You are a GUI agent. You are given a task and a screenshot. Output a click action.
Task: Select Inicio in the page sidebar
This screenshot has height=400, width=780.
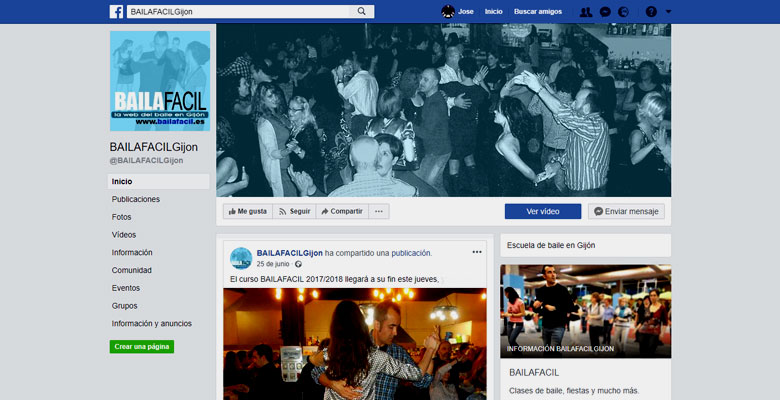point(159,182)
